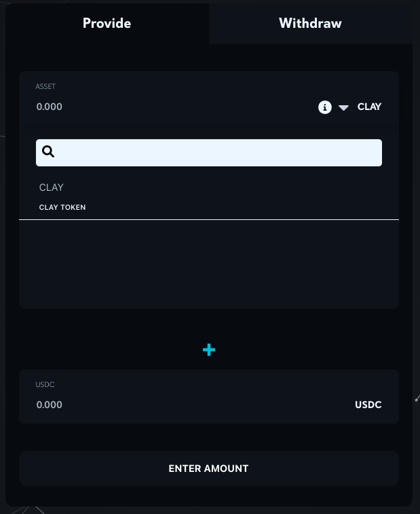Viewport: 420px width, 514px height.
Task: Click the small USDC field caption
Action: [x=44, y=385]
